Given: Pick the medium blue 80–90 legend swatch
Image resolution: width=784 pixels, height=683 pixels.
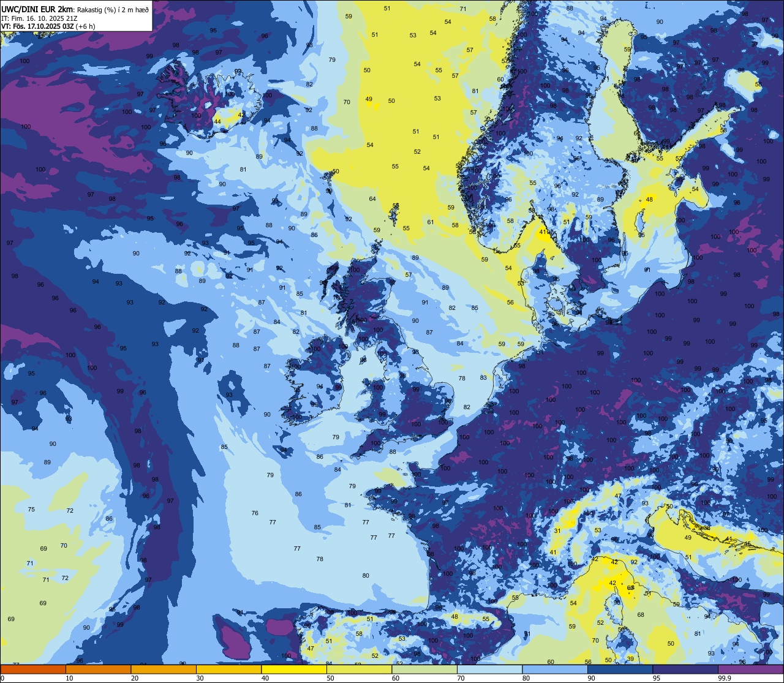Looking at the screenshot, I should click(555, 669).
